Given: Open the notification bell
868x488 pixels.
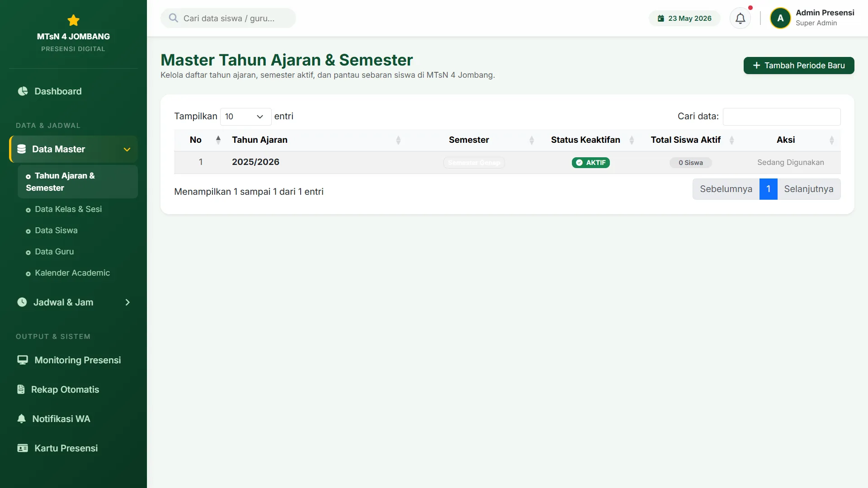Looking at the screenshot, I should pos(740,19).
